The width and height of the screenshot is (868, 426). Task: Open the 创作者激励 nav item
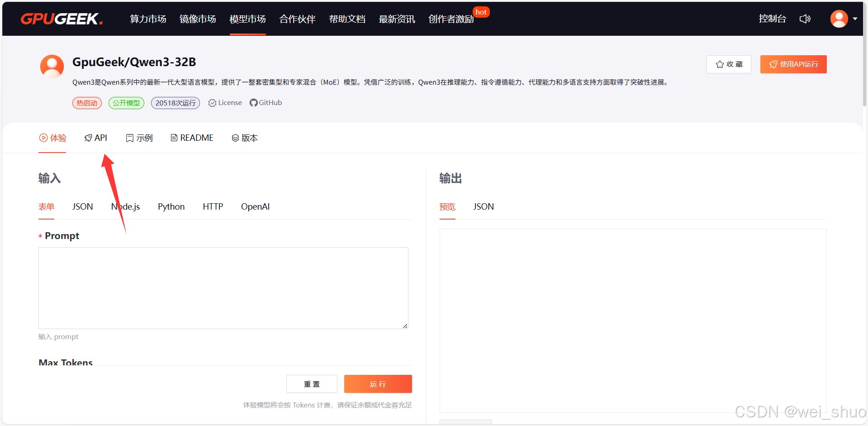pos(451,19)
